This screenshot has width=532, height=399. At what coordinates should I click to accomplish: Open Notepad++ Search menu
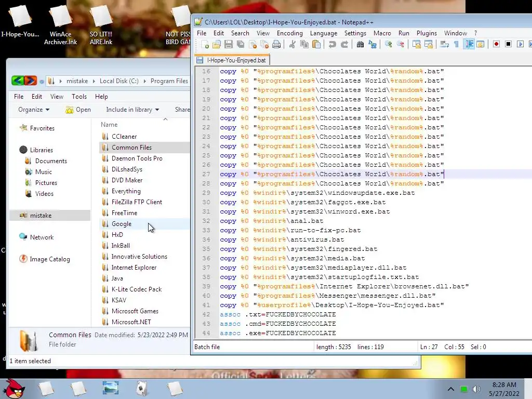[240, 33]
